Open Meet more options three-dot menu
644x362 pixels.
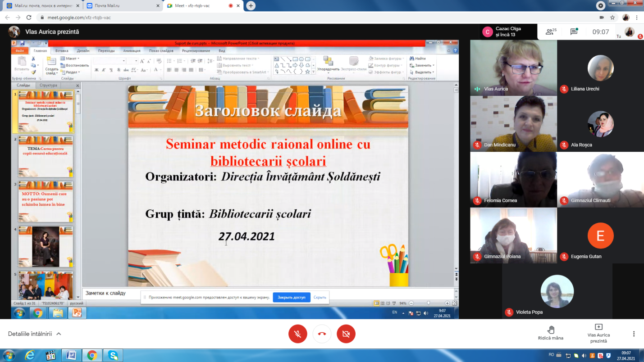click(x=634, y=334)
